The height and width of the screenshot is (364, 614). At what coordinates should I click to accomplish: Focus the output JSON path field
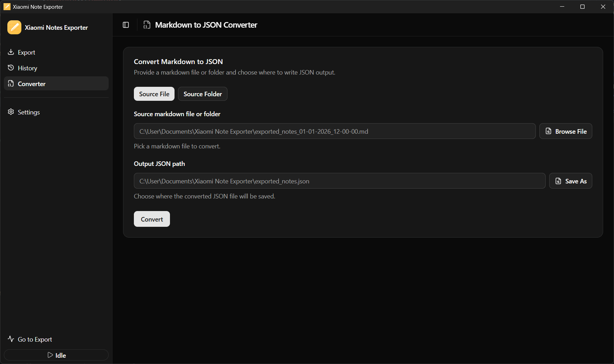[340, 181]
